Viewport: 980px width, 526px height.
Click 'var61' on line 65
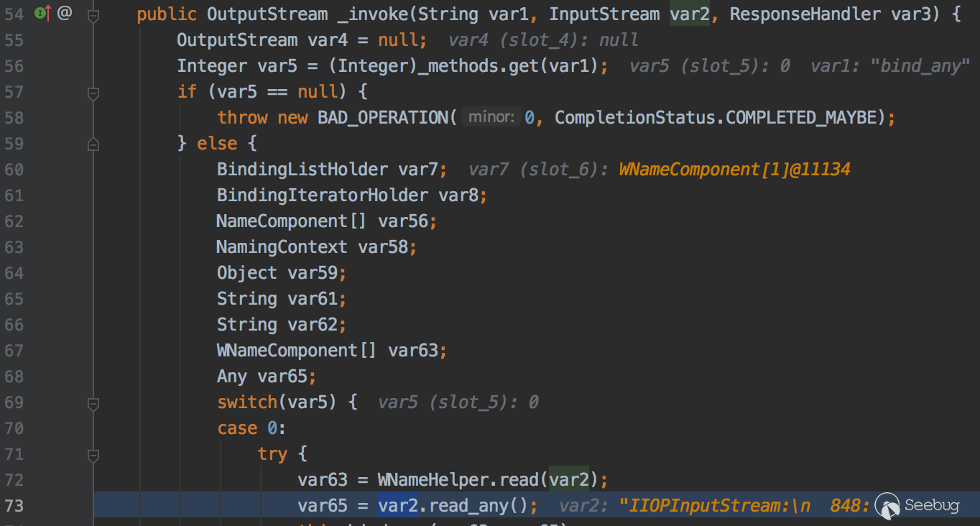(313, 298)
